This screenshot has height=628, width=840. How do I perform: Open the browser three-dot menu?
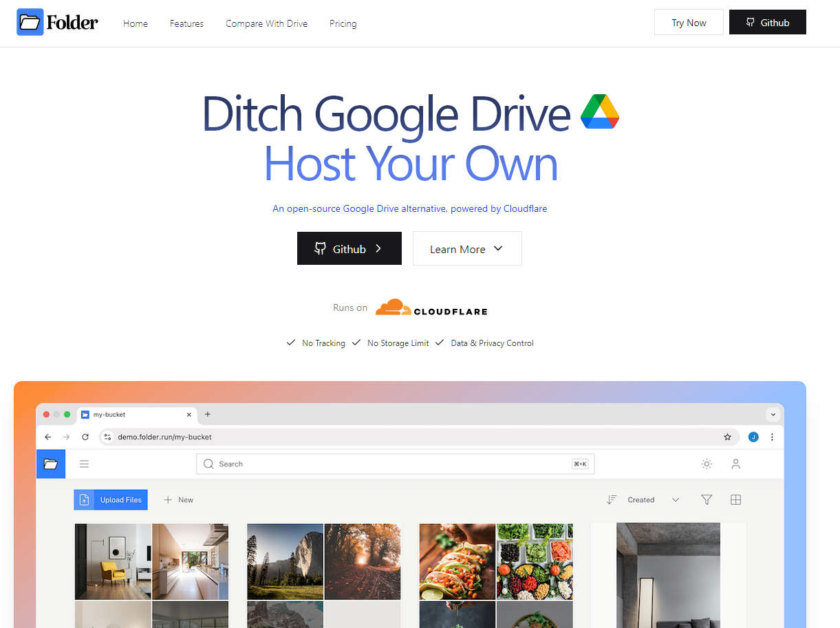[772, 437]
